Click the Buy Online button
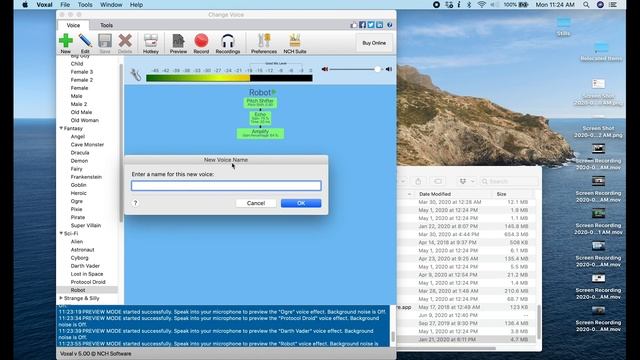Screen dimensions: 640x360 click(374, 43)
